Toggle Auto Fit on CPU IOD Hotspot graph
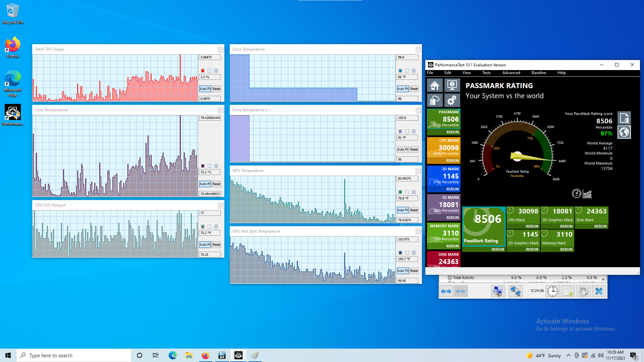This screenshot has height=362, width=644. (205, 245)
